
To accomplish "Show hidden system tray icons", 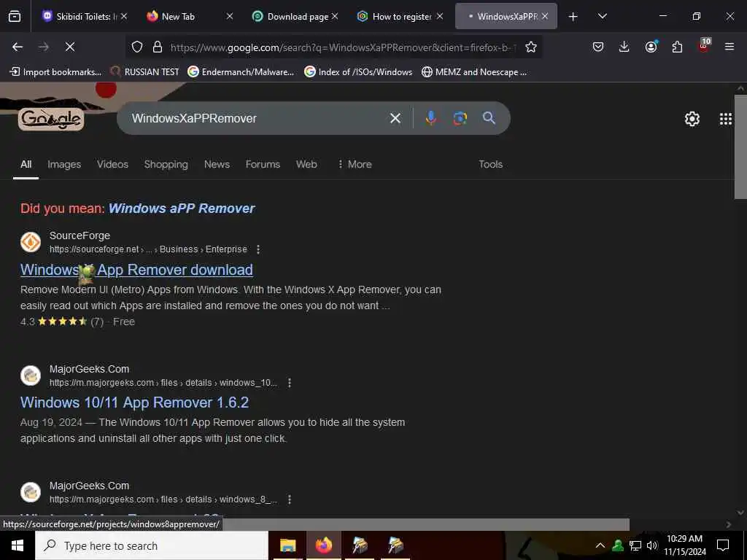I will (x=600, y=545).
